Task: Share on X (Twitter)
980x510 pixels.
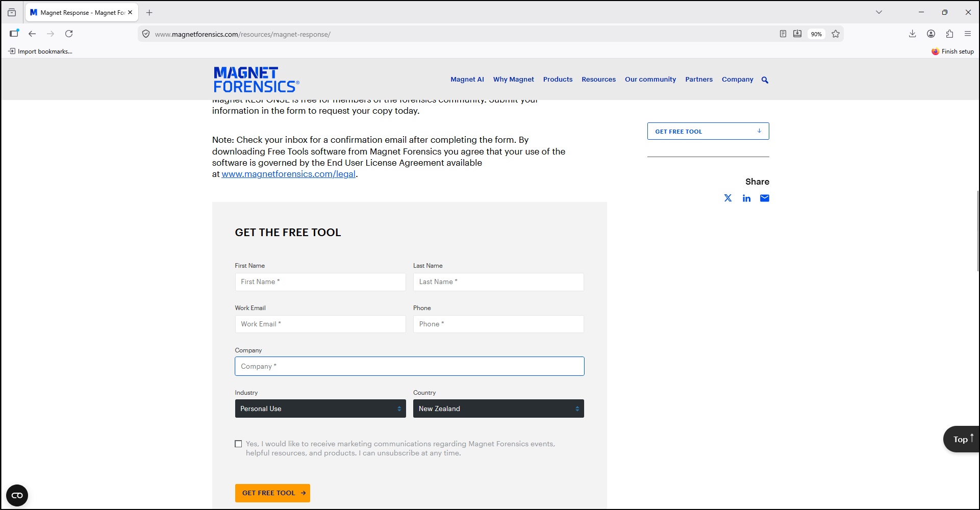Action: pyautogui.click(x=728, y=198)
